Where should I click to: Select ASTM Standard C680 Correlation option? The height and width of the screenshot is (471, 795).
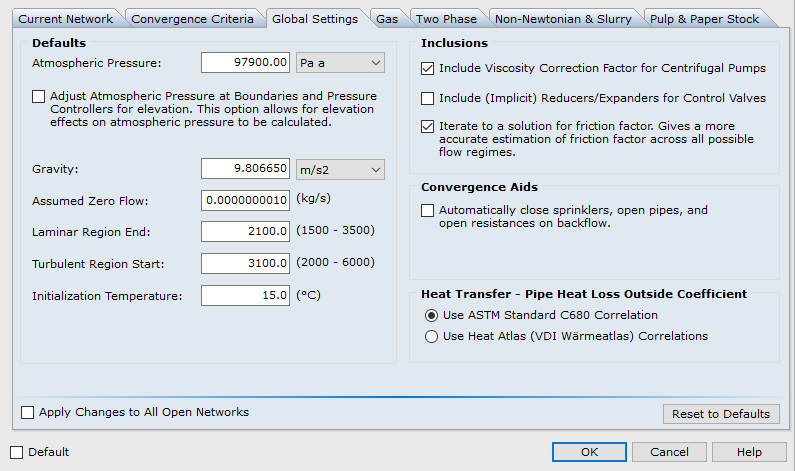(x=432, y=315)
